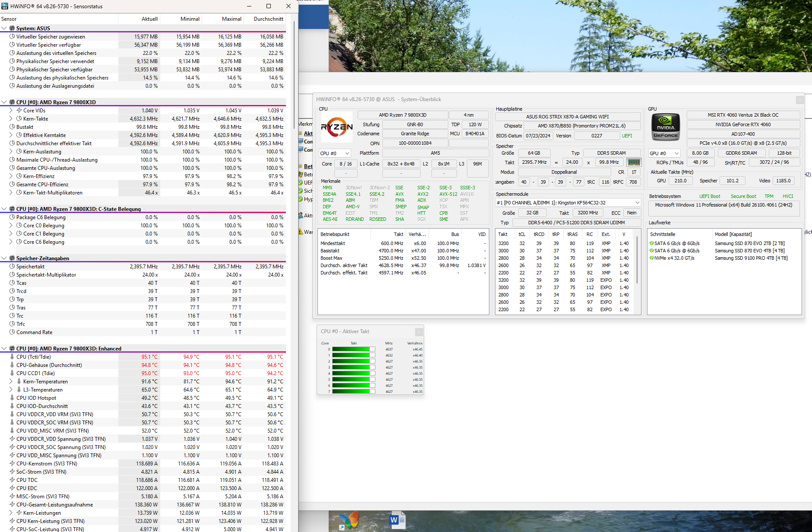Select the Boost Max operating point row
The height and width of the screenshot is (532, 812).
[403, 258]
